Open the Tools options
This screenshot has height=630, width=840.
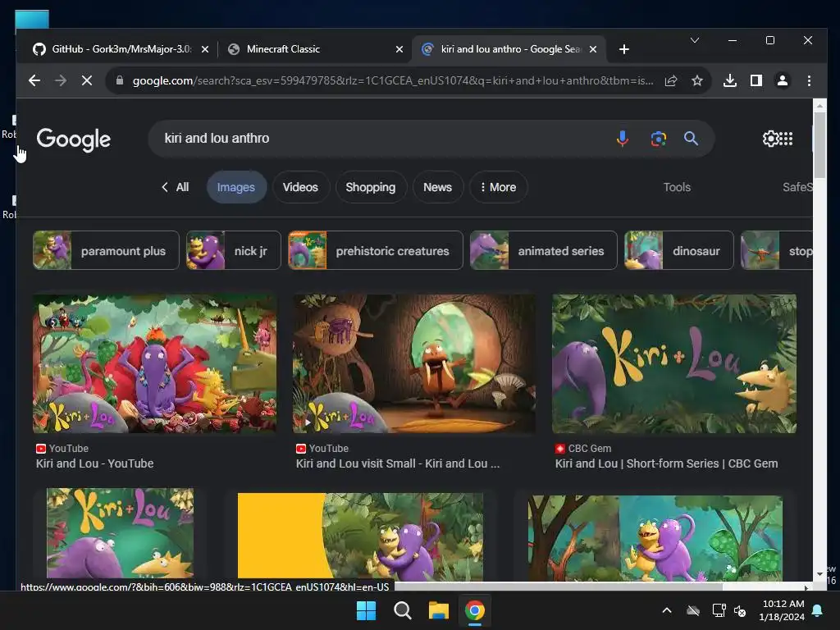tap(677, 187)
